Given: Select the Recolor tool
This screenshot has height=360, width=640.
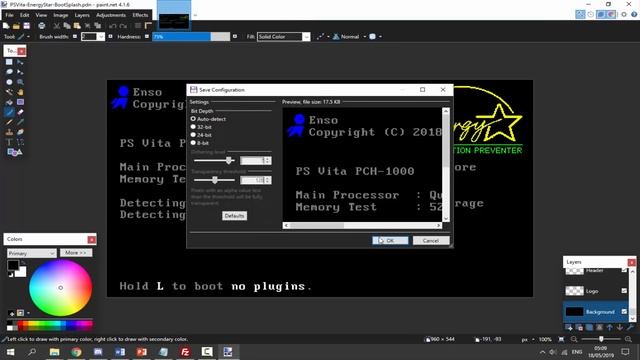Looking at the screenshot, I should 20,132.
